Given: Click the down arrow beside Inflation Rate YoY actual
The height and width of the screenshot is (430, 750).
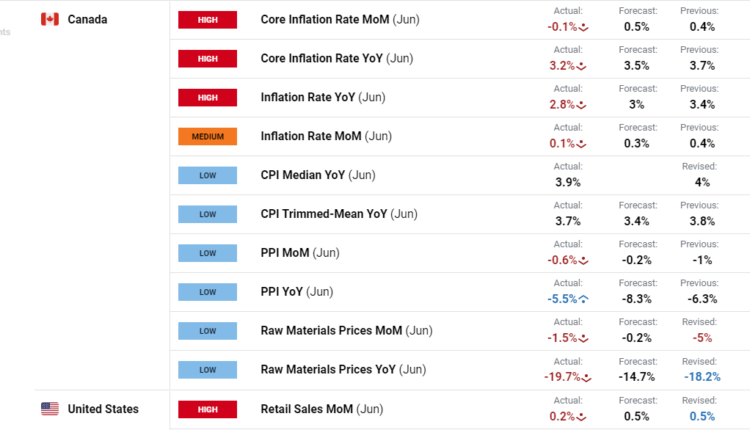Looking at the screenshot, I should 582,105.
